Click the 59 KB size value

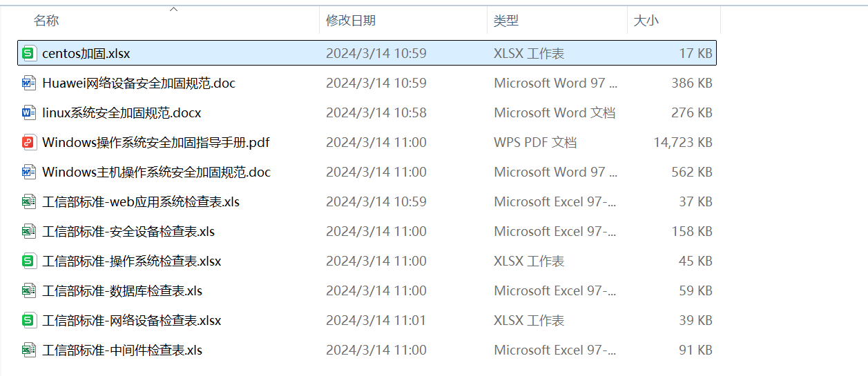696,290
